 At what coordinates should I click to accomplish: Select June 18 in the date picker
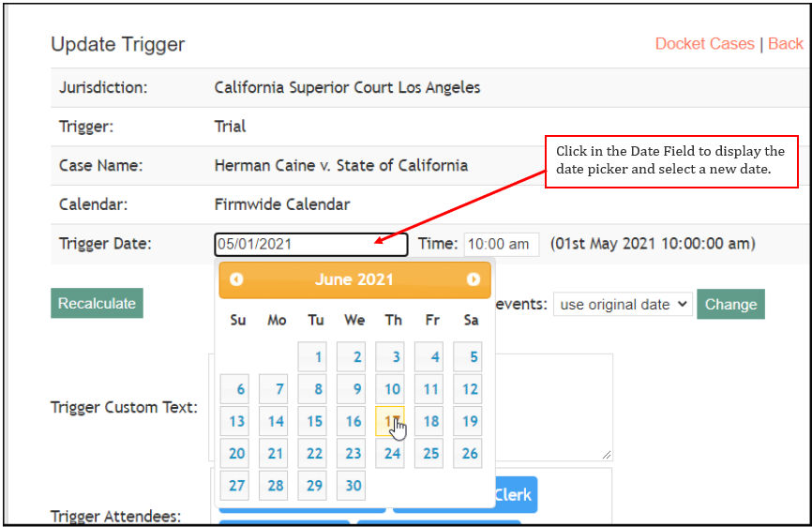point(430,421)
